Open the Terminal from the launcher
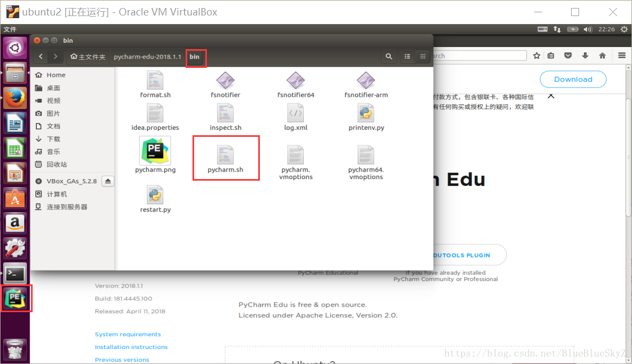The width and height of the screenshot is (632, 364). click(x=15, y=274)
